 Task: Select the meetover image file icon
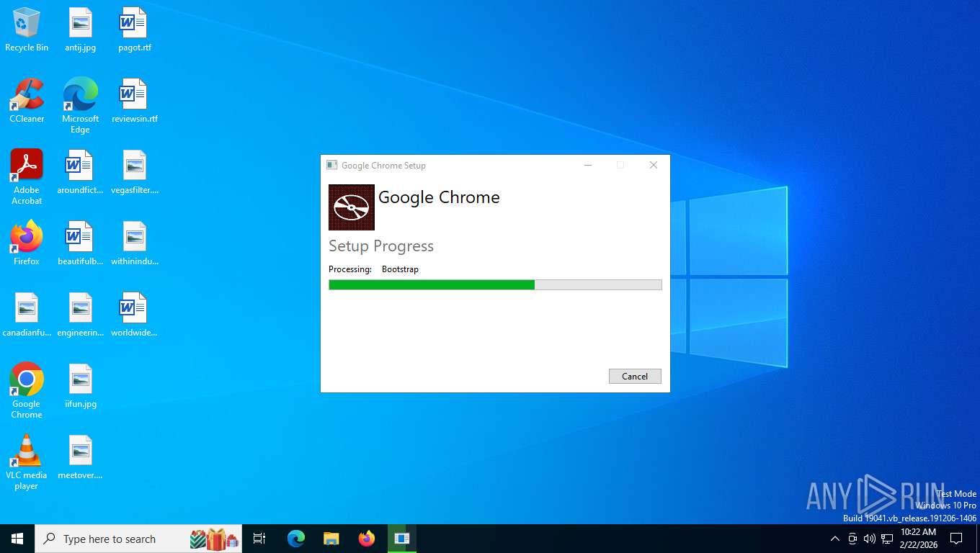[x=81, y=458]
